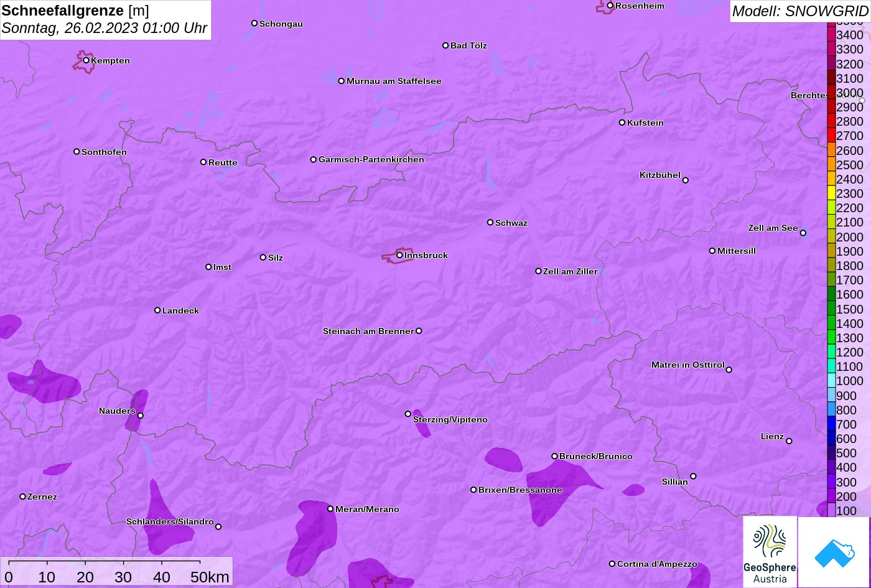Viewport: 871px width, 588px height.
Task: Select the Kempten city marker
Action: pyautogui.click(x=86, y=60)
